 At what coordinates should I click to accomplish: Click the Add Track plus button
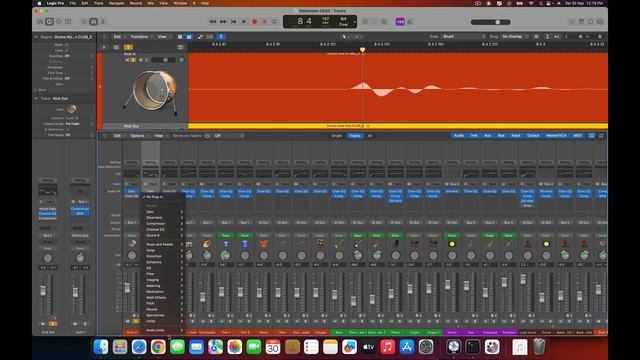click(x=104, y=47)
